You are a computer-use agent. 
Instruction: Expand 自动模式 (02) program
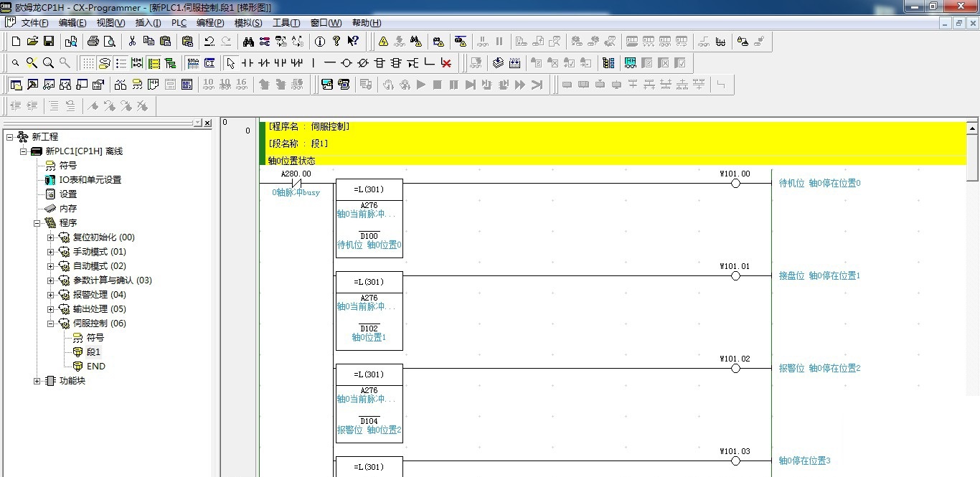(50, 266)
